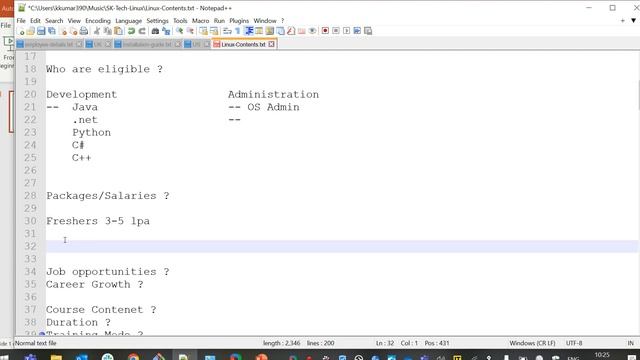Viewport: 640px width, 360px height.
Task: Click the Open file toolbar icon
Action: [31, 31]
